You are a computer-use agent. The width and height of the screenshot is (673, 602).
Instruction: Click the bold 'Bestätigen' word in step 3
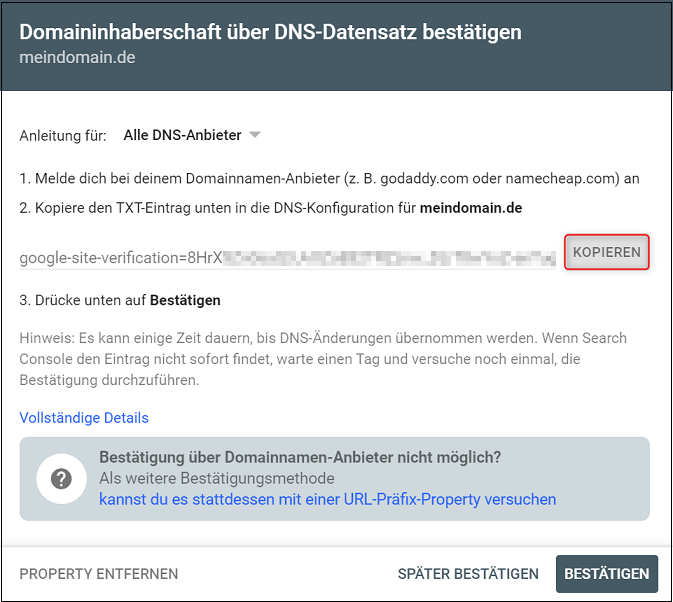pyautogui.click(x=185, y=300)
